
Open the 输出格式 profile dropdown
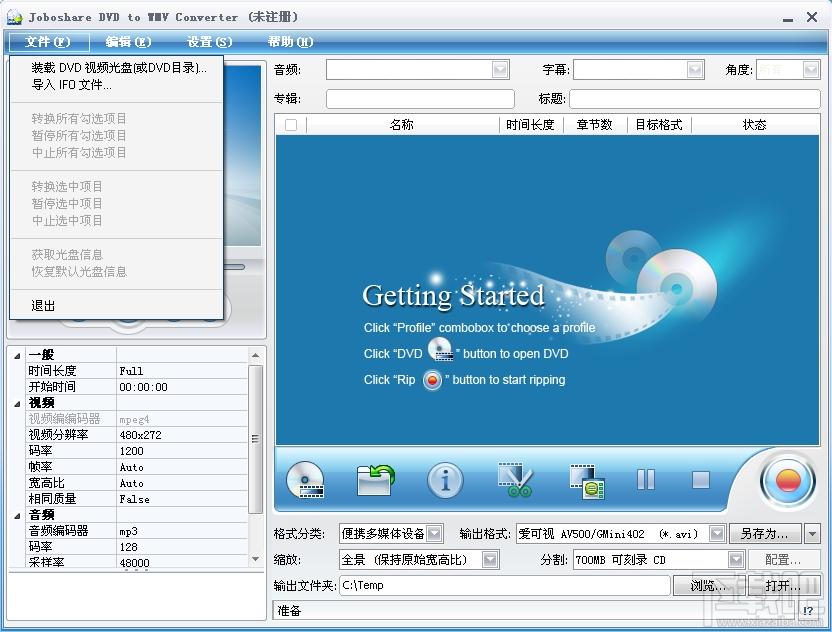[x=717, y=533]
